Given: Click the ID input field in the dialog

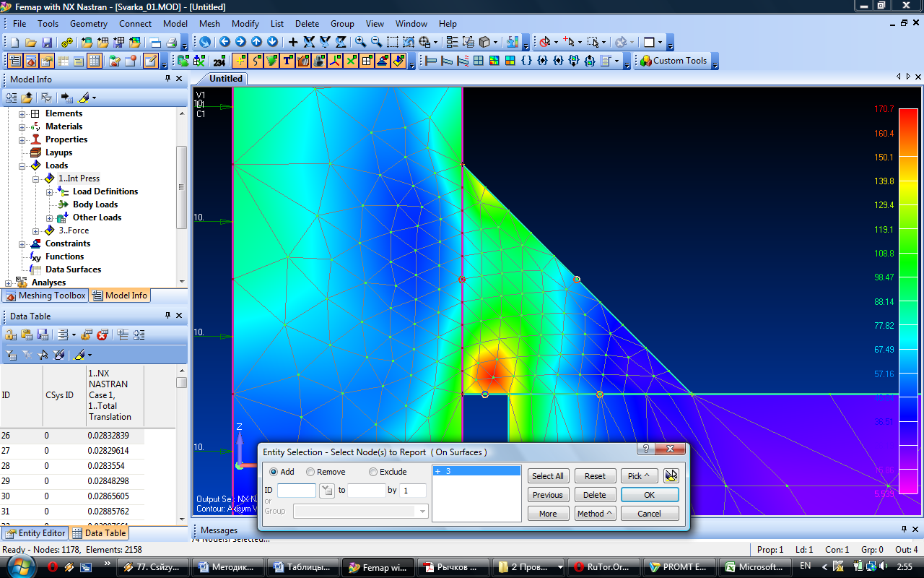Looking at the screenshot, I should click(297, 491).
